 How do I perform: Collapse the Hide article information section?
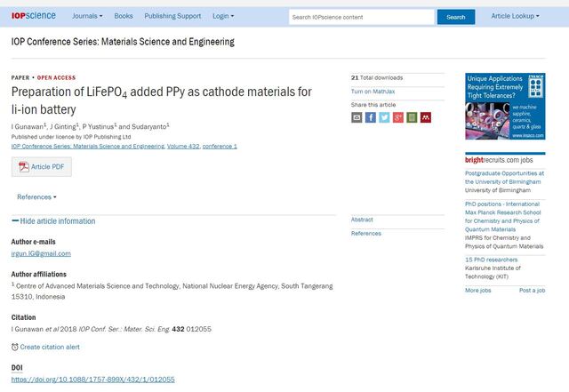[x=53, y=221]
